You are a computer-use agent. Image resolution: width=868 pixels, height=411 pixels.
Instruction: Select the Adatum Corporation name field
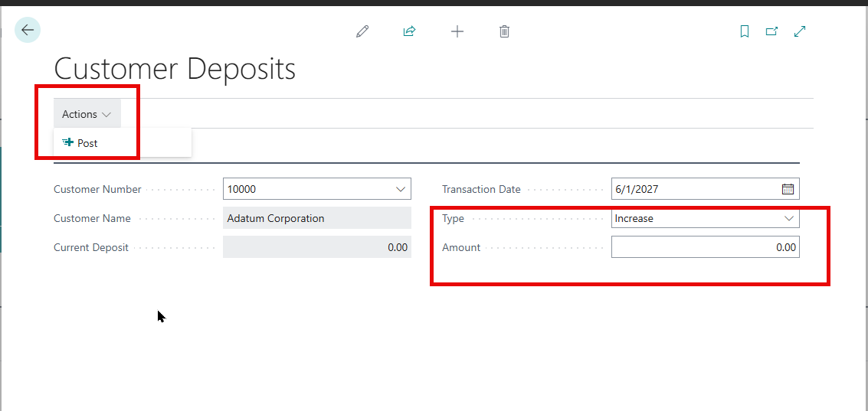tap(317, 218)
